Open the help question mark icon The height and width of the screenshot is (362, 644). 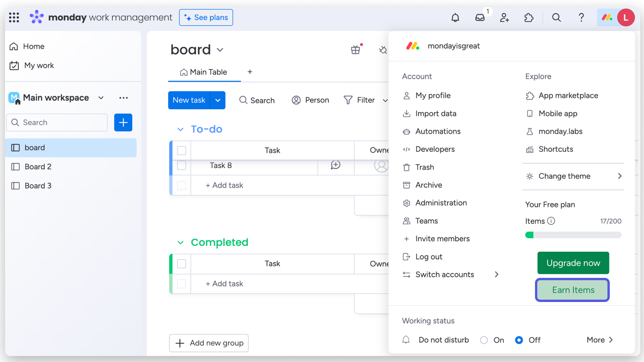click(581, 17)
